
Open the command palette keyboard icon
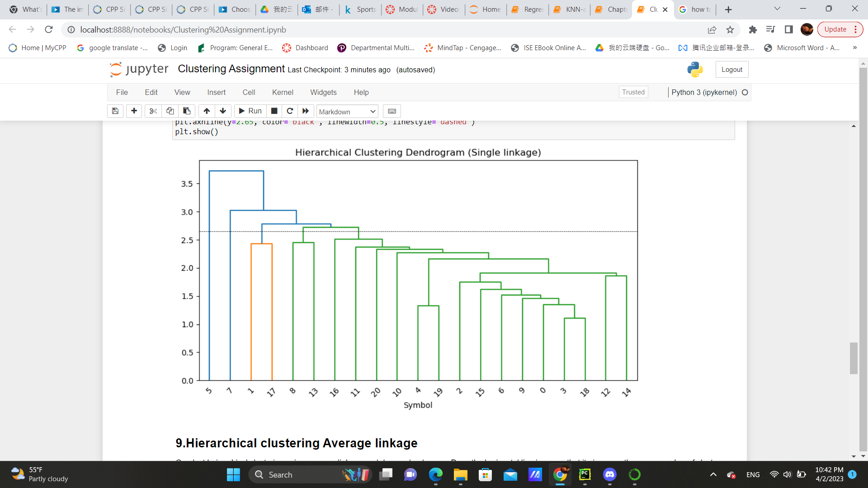(x=392, y=111)
